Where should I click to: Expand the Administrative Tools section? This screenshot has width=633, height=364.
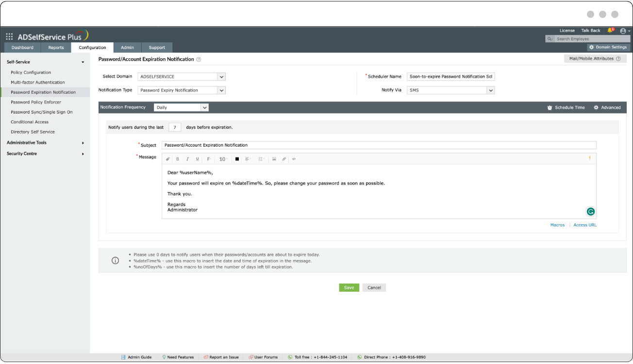pos(83,143)
